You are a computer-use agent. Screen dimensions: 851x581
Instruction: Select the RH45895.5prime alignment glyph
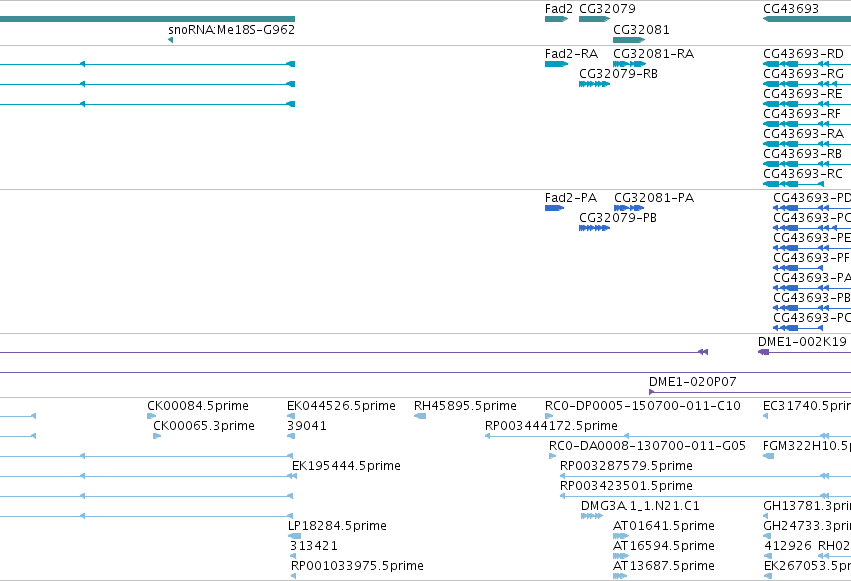click(420, 416)
